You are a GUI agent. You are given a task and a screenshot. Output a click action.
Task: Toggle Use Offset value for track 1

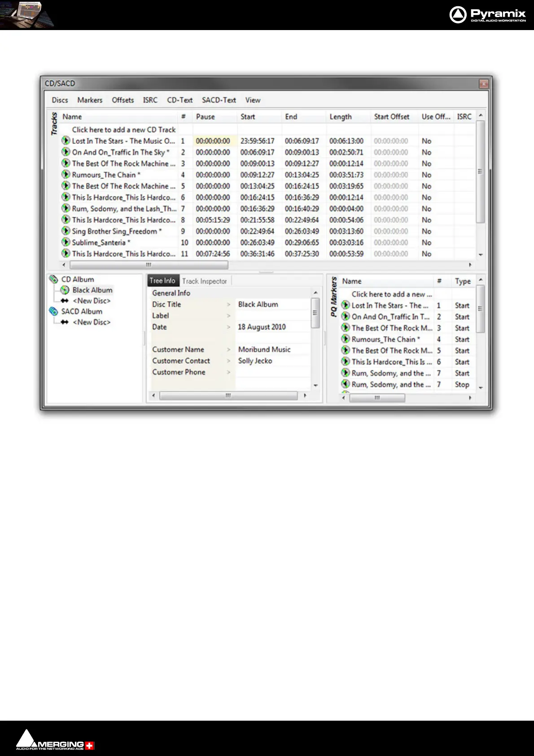point(426,141)
